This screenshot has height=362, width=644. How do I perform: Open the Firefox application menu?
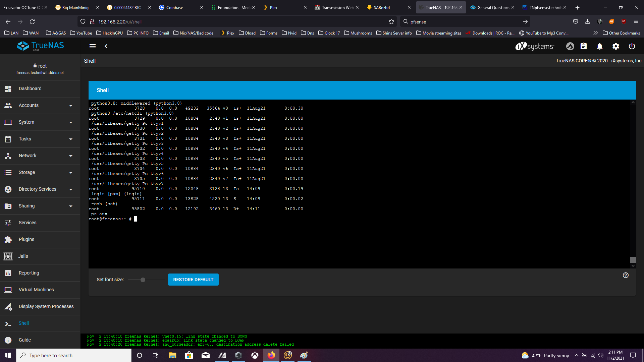[636, 21]
